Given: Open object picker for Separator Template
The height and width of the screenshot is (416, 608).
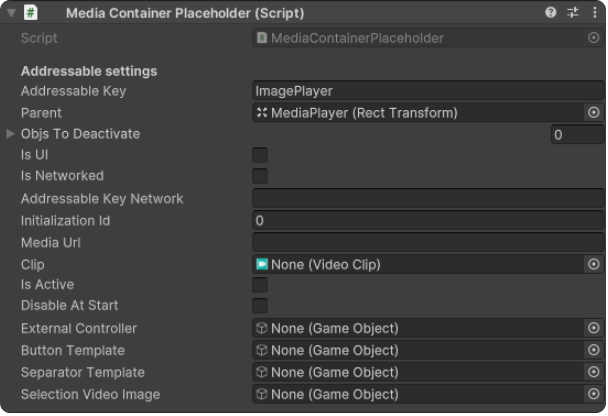Looking at the screenshot, I should point(593,373).
